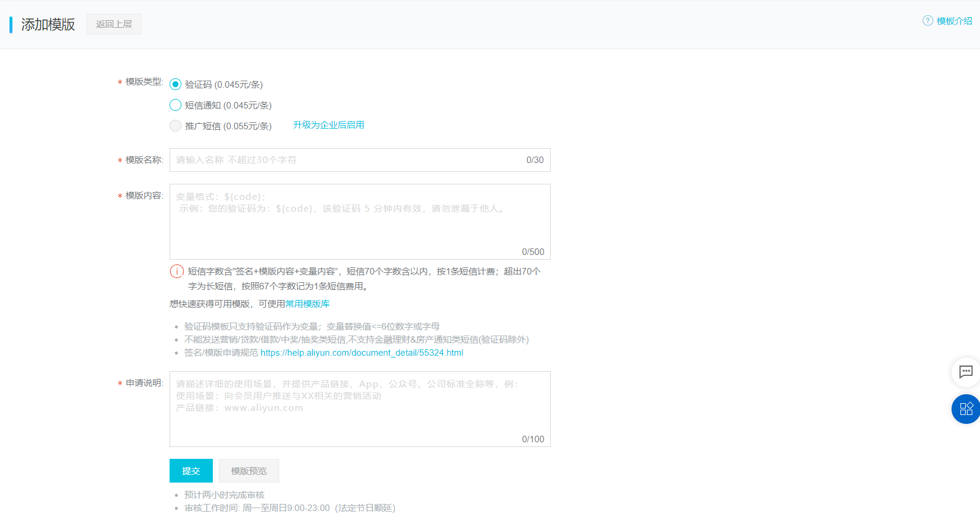
Task: Open the floating chat message icon
Action: 966,372
